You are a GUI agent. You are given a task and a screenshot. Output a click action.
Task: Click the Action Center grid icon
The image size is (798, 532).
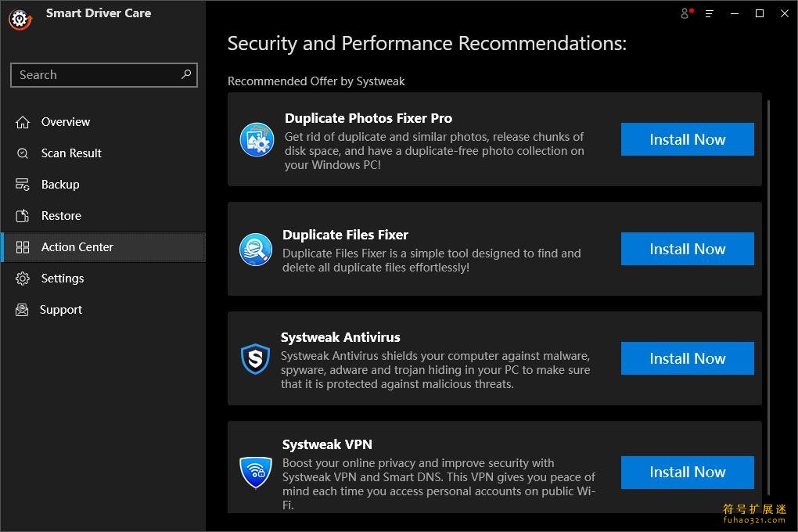(23, 247)
